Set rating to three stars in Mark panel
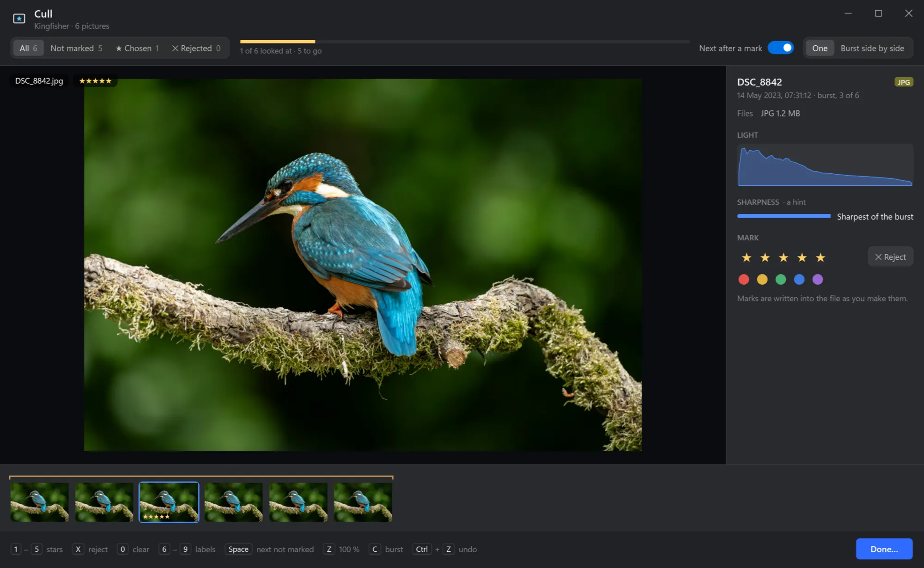This screenshot has width=924, height=568. pyautogui.click(x=784, y=257)
